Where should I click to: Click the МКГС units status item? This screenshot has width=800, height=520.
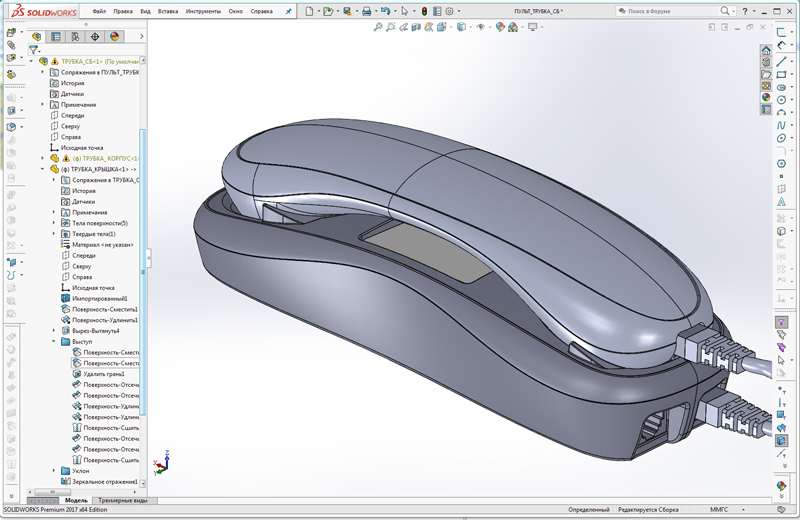click(x=719, y=509)
